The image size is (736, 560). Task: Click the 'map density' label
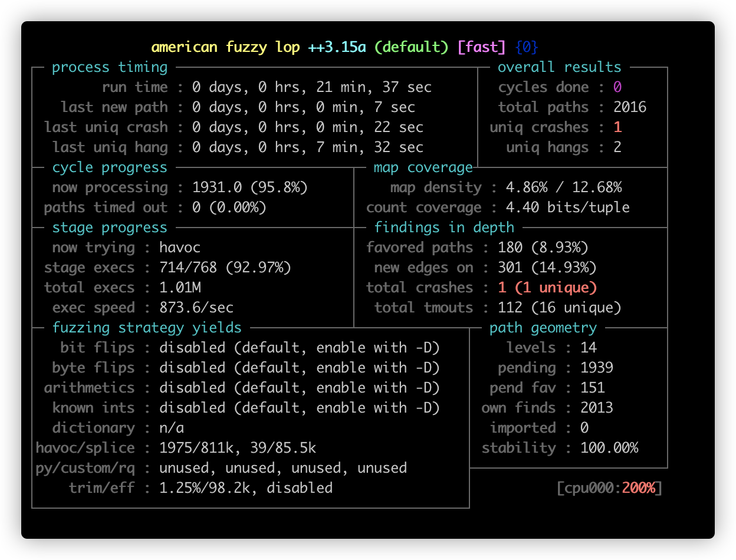[x=436, y=187]
